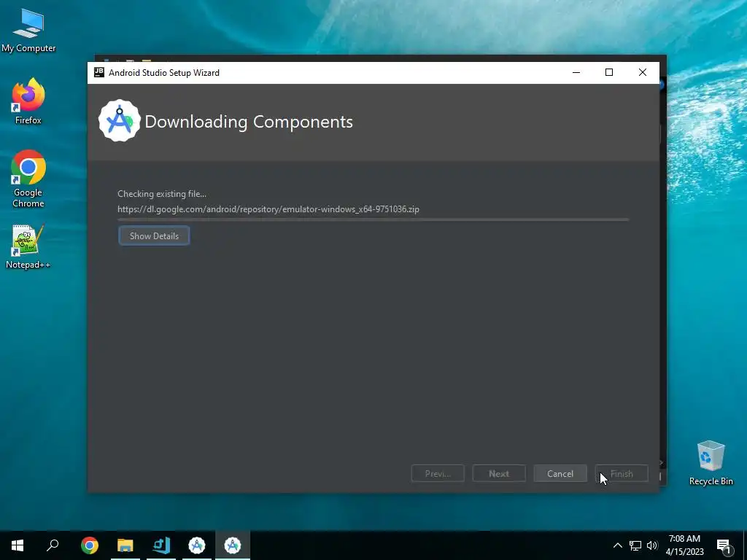Click the Cancel button
Image resolution: width=747 pixels, height=560 pixels.
click(560, 474)
